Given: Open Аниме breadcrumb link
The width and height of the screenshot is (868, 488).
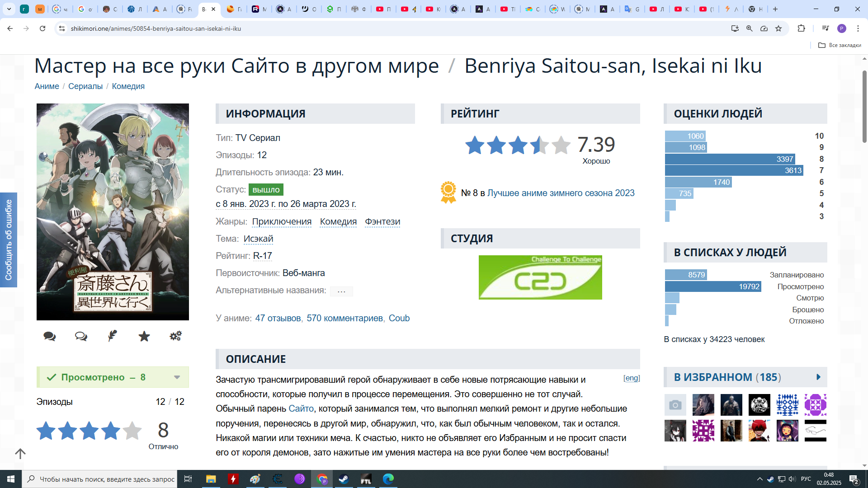Looking at the screenshot, I should [x=47, y=86].
